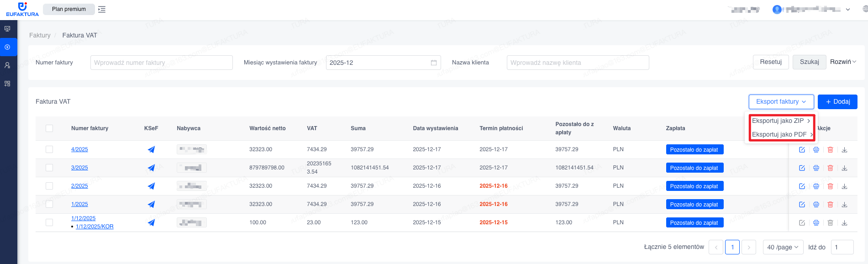Open the grid modules icon in the sidebar

pyautogui.click(x=7, y=84)
